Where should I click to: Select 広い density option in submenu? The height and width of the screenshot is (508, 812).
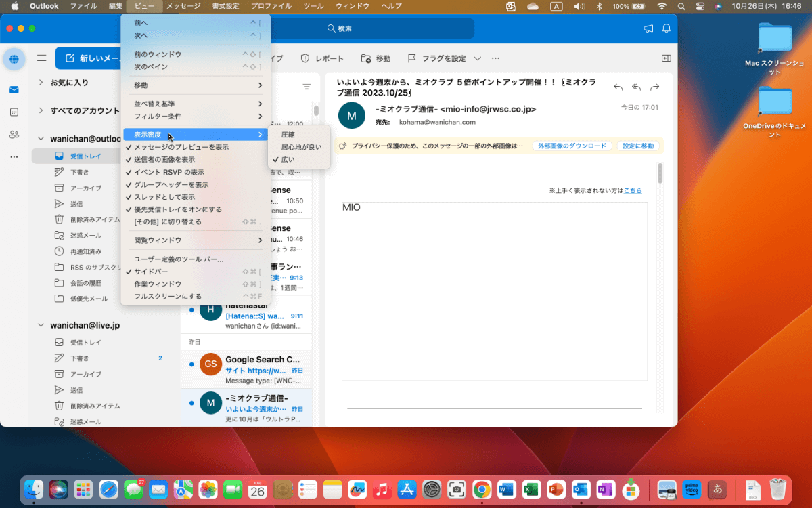coord(299,160)
